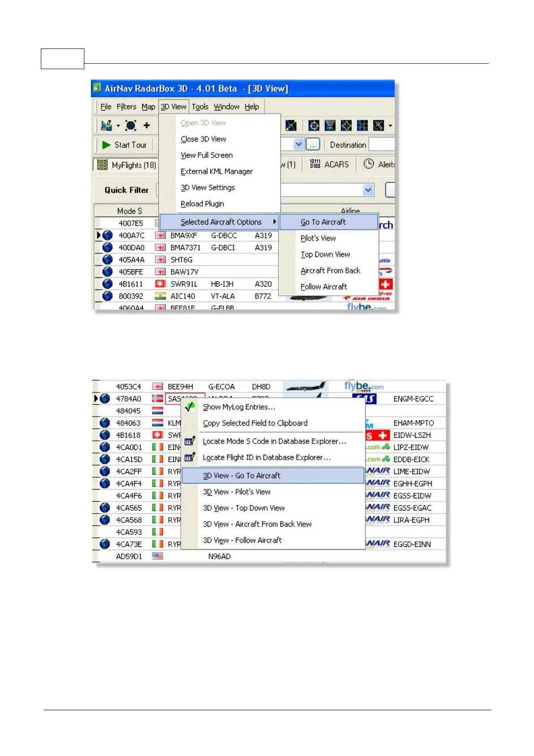Click the database icon beside Locate Flight ID
Image resolution: width=534 pixels, height=756 pixels.
(x=190, y=457)
